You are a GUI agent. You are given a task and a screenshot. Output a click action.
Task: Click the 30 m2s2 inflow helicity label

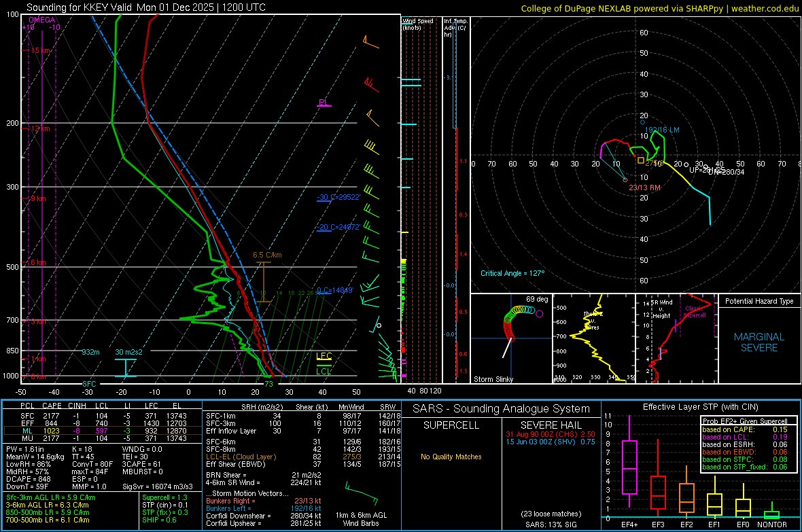tap(129, 352)
